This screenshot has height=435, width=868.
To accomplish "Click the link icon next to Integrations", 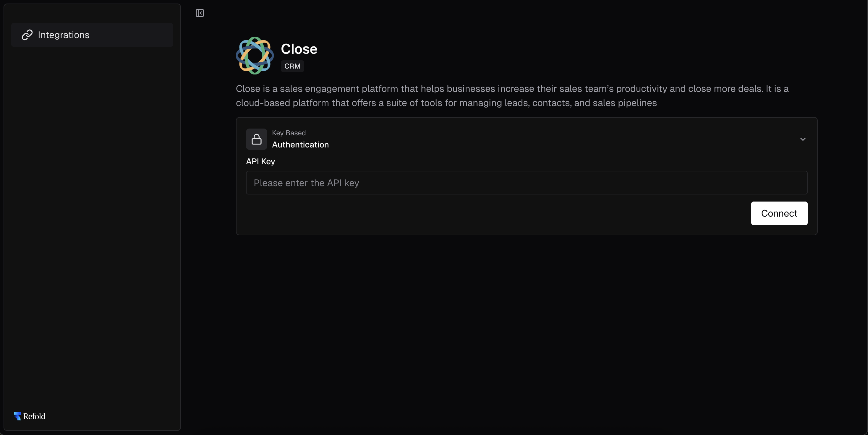I will (x=27, y=35).
